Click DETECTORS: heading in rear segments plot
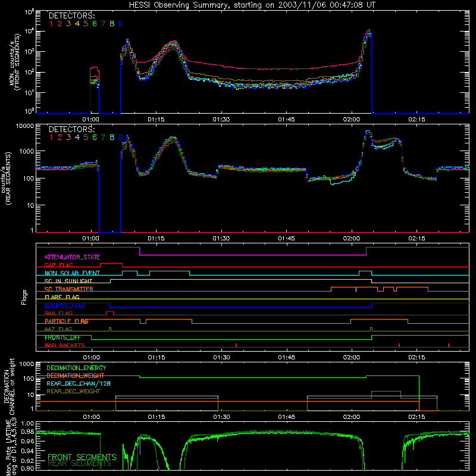This screenshot has height=476, width=476. point(72,129)
